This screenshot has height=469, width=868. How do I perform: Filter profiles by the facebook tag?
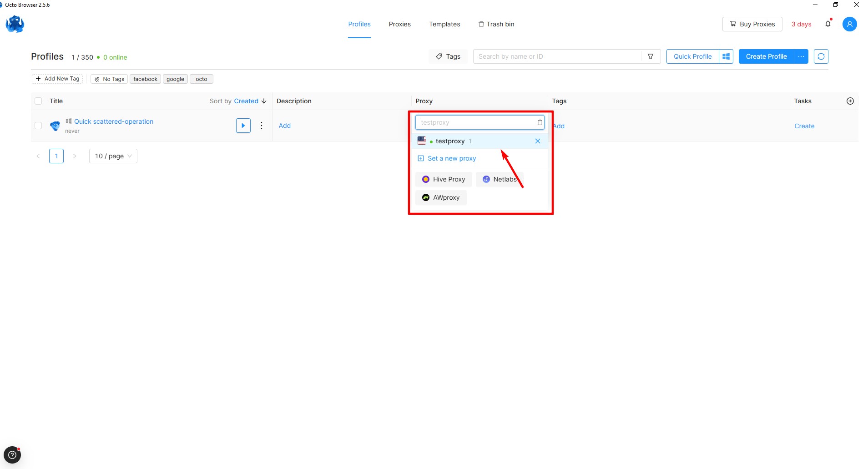(x=145, y=79)
